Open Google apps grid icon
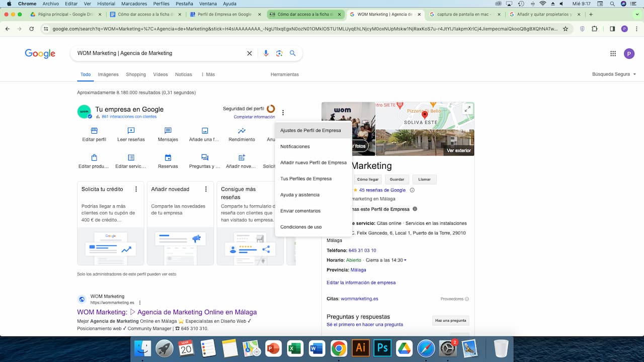Viewport: 644px width, 362px height. 613,54
